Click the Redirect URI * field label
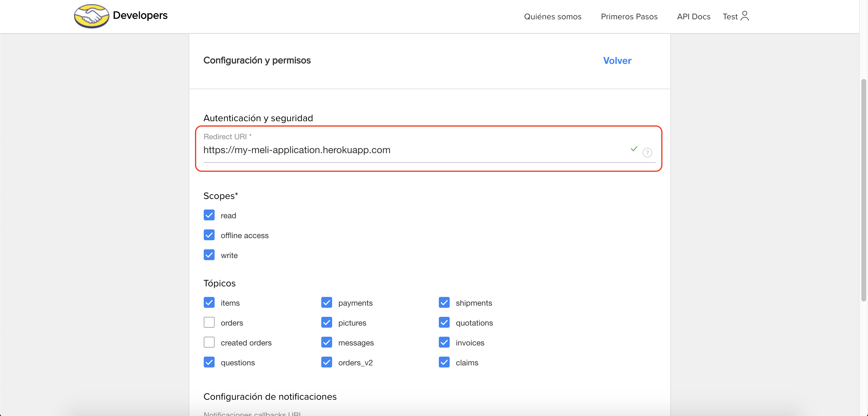868x416 pixels. (228, 137)
